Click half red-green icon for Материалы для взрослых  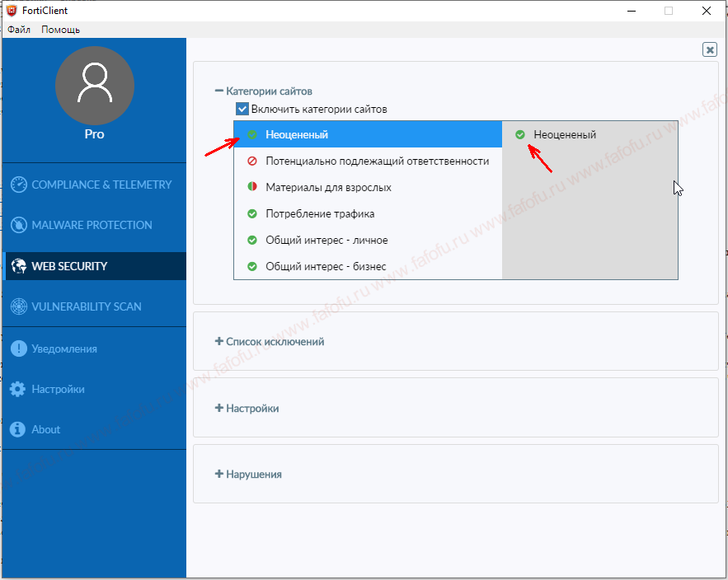click(x=252, y=187)
